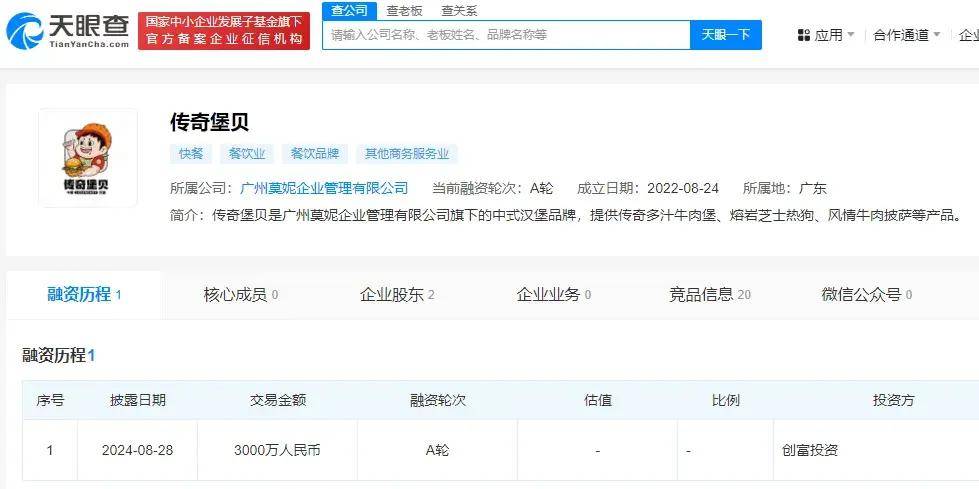Click the 融资历程 section heading
979x489 pixels.
[59, 356]
